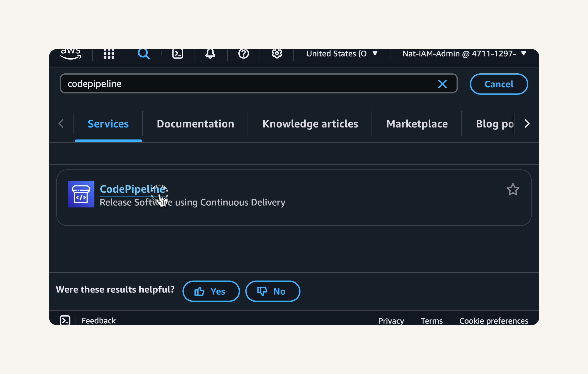588x374 pixels.
Task: Click the Cancel button
Action: (499, 84)
